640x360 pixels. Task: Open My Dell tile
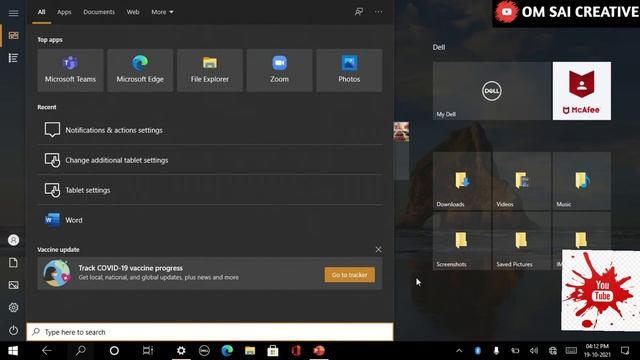492,91
